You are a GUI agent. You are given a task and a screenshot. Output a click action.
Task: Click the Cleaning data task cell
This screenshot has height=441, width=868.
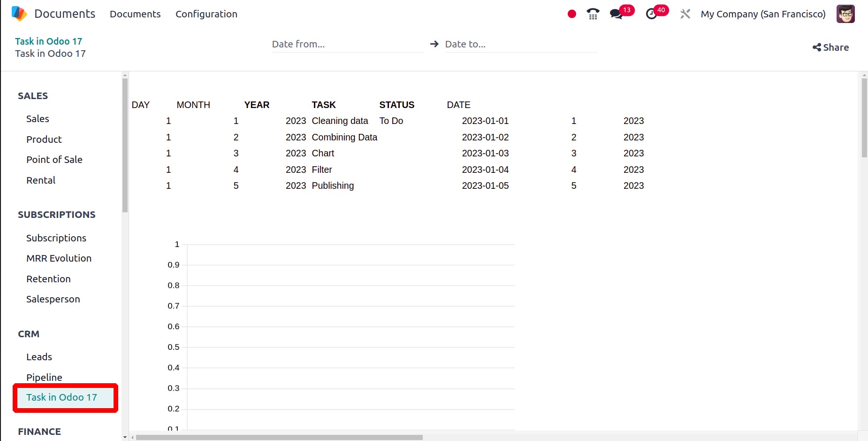[x=340, y=121]
